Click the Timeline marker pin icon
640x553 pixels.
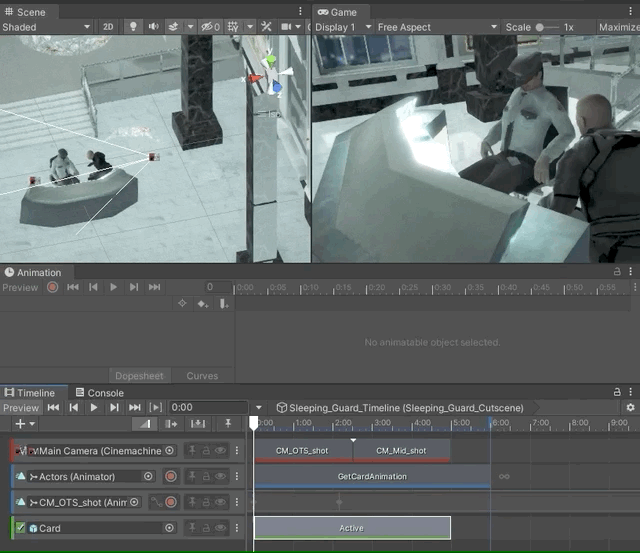tap(228, 424)
